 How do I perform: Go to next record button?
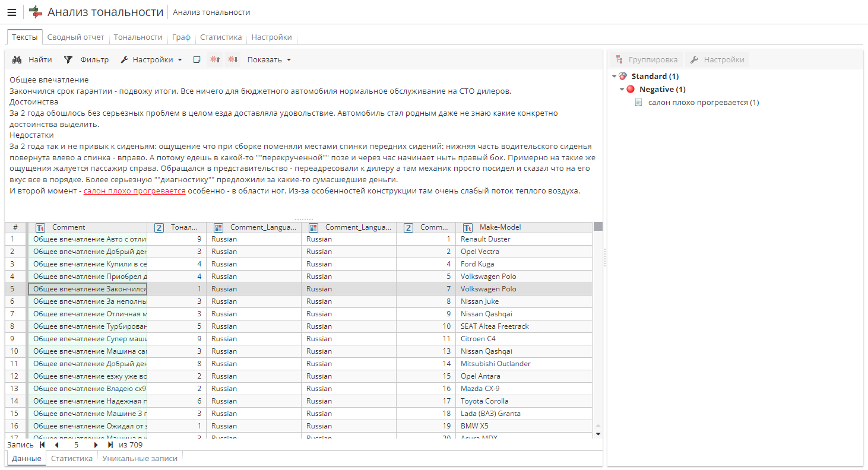(x=96, y=444)
